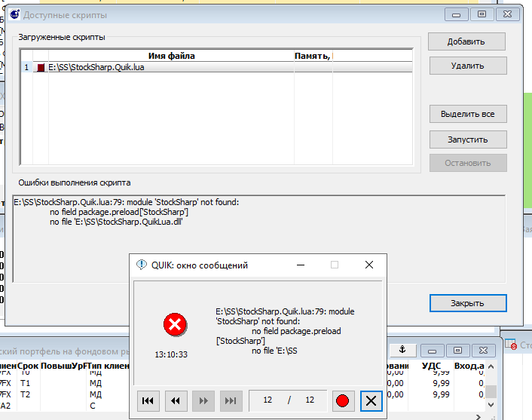Click the dark red stopped-status icon of the script
532x420 pixels.
[x=41, y=68]
